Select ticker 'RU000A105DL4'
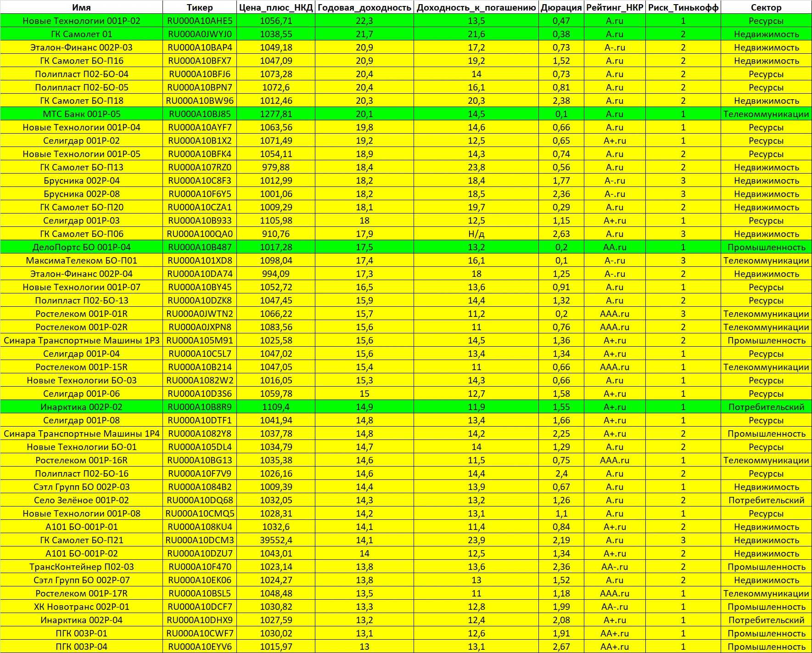 (x=200, y=447)
